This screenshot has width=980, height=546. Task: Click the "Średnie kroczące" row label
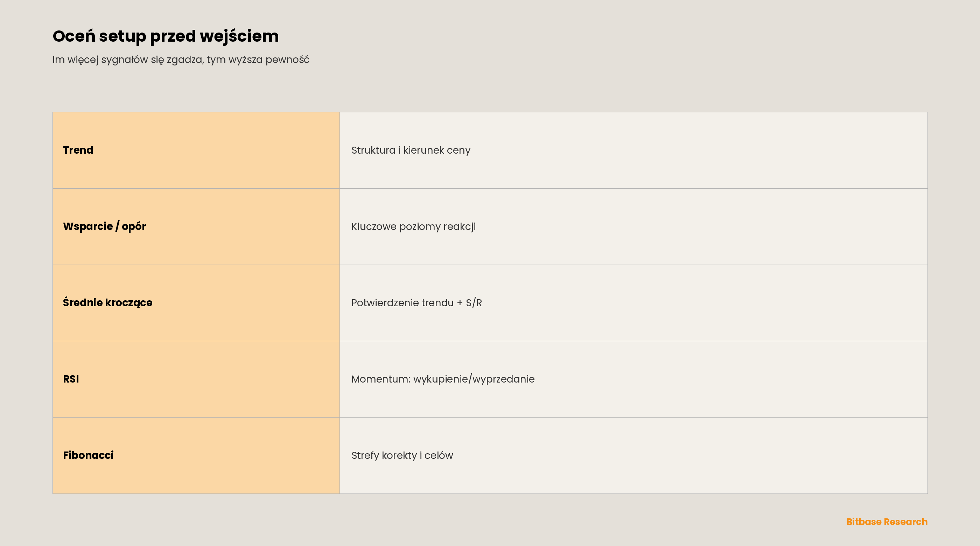point(108,303)
